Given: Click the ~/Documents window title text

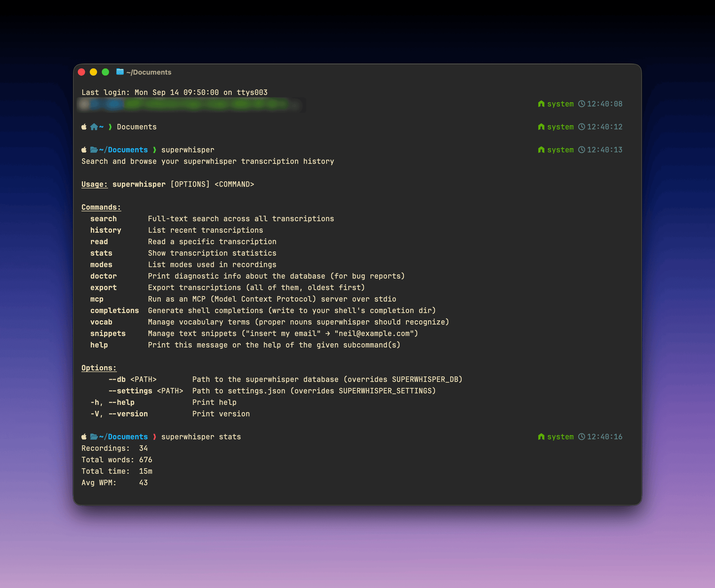Looking at the screenshot, I should coord(149,72).
